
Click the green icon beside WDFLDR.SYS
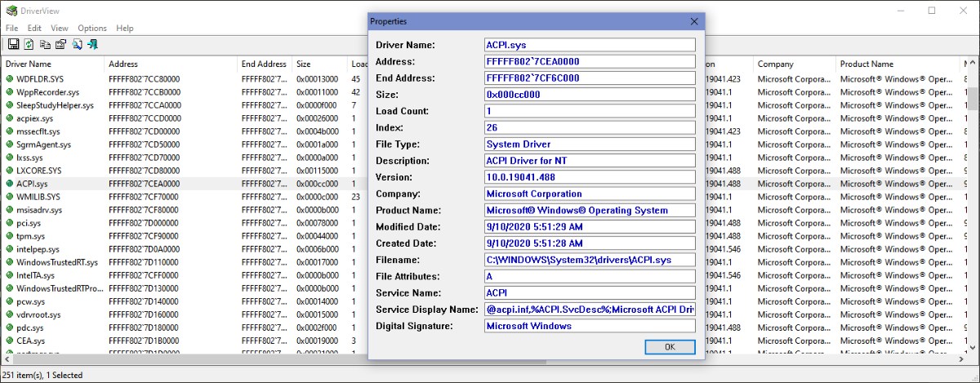pos(10,79)
